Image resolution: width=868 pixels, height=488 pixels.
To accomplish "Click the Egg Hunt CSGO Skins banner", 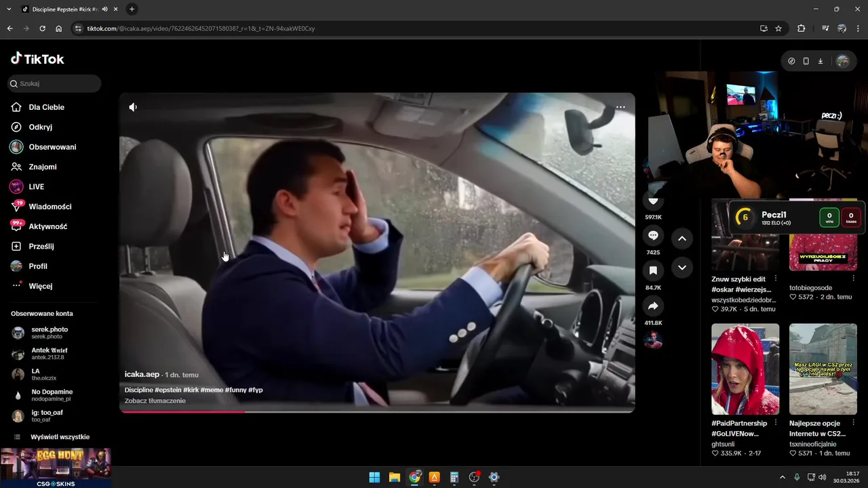I will click(56, 468).
